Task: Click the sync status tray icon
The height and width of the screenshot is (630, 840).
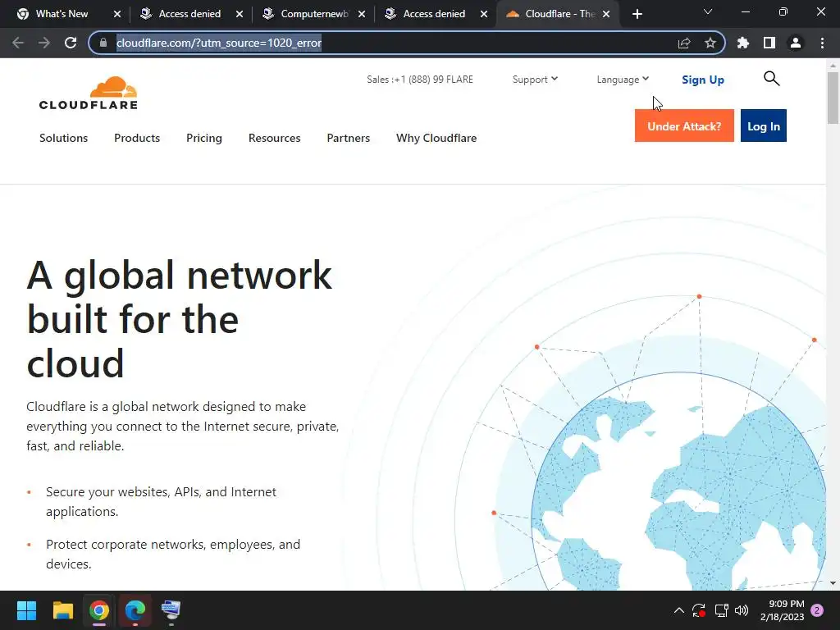Action: (699, 610)
